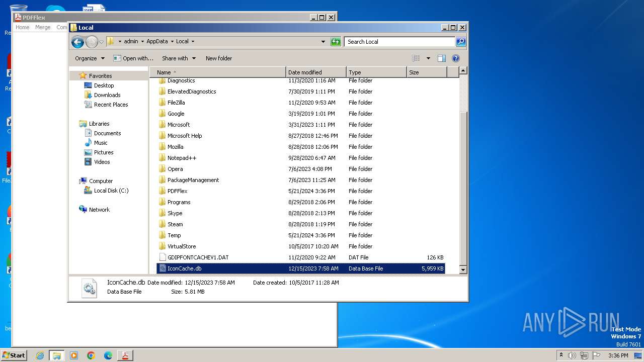Open Pictures library

(104, 152)
